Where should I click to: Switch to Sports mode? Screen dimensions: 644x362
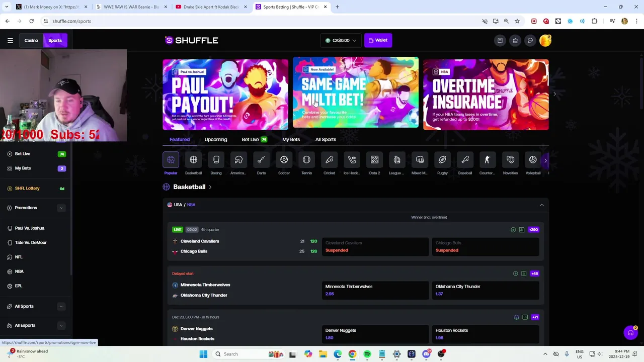point(55,40)
